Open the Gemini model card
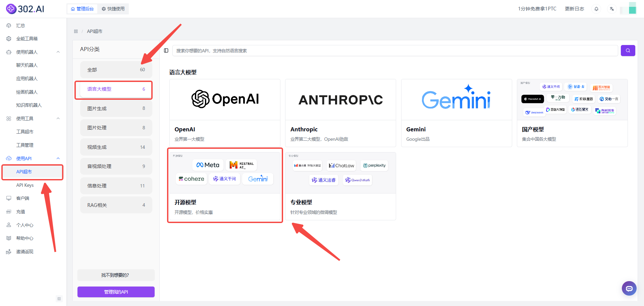Screen dimensions: 644x306 (x=457, y=113)
